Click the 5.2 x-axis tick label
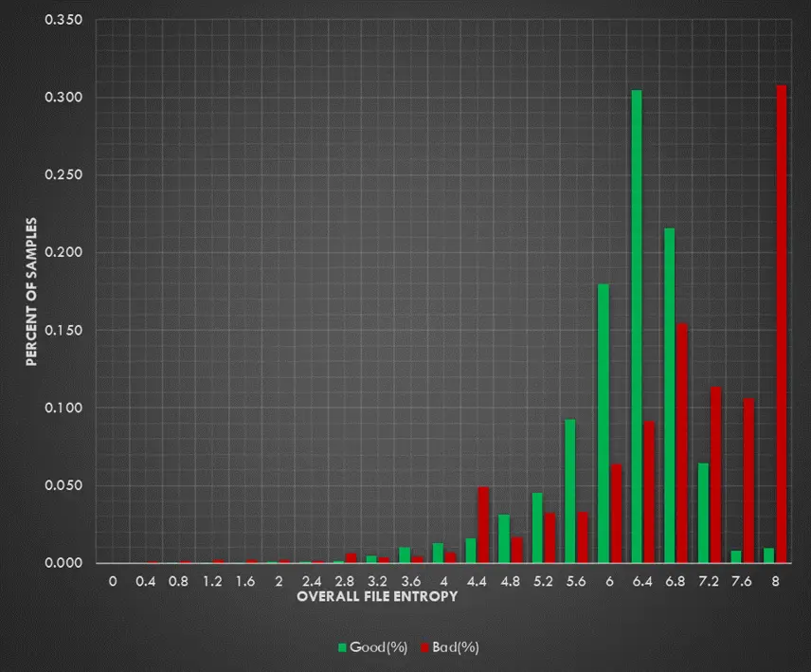Image resolution: width=811 pixels, height=672 pixels. (544, 581)
